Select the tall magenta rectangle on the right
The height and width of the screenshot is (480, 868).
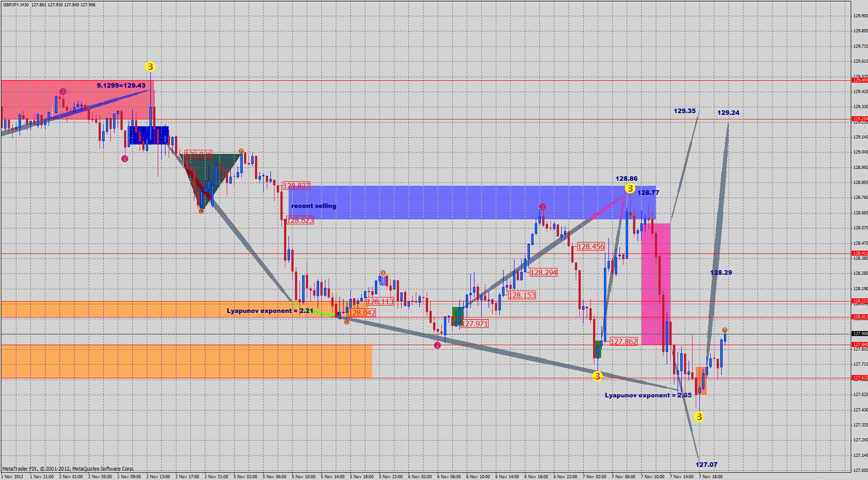coord(656,284)
